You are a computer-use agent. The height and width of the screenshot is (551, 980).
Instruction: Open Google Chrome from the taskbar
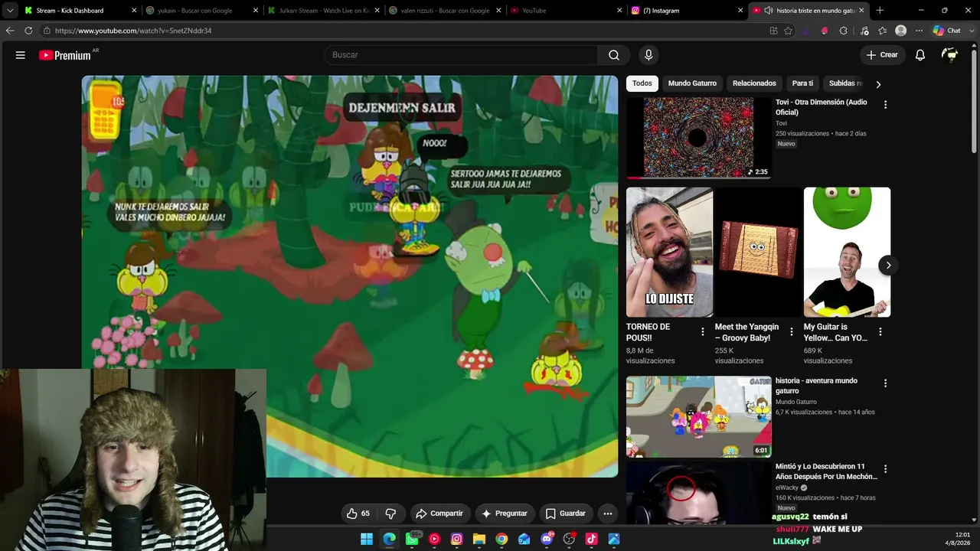tap(501, 539)
